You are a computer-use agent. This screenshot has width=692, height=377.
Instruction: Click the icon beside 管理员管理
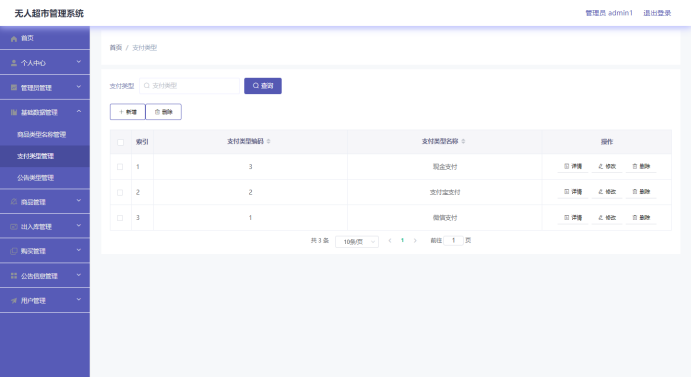pyautogui.click(x=14, y=88)
